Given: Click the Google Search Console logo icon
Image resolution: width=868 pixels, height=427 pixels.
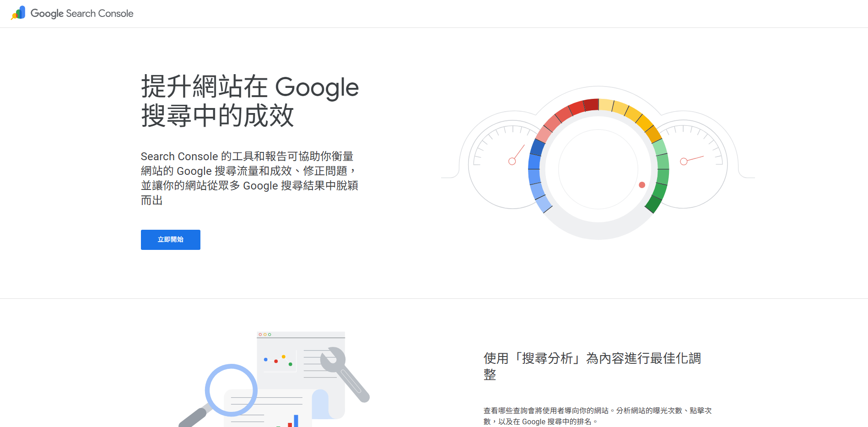Looking at the screenshot, I should pyautogui.click(x=17, y=13).
